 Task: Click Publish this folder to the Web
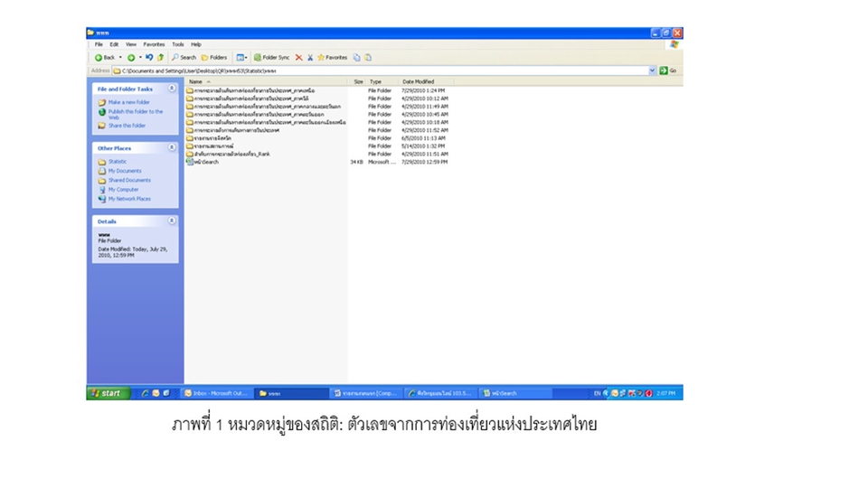click(x=136, y=114)
